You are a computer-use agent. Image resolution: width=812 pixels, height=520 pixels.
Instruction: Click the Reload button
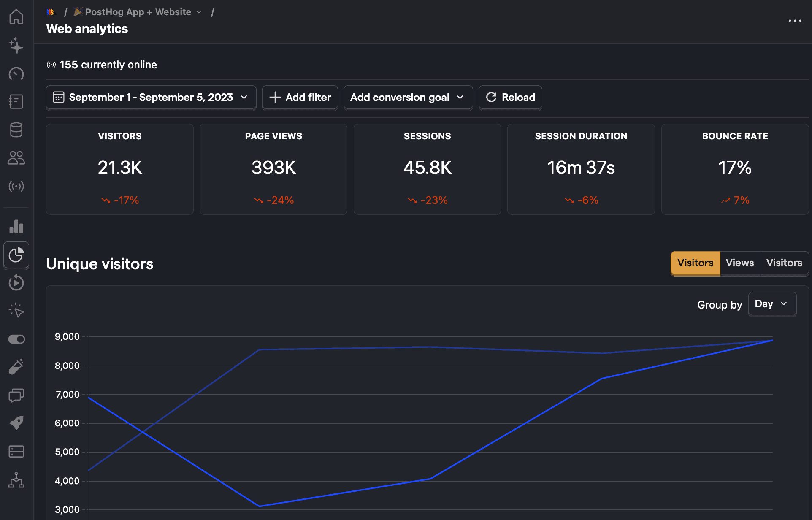(x=510, y=97)
